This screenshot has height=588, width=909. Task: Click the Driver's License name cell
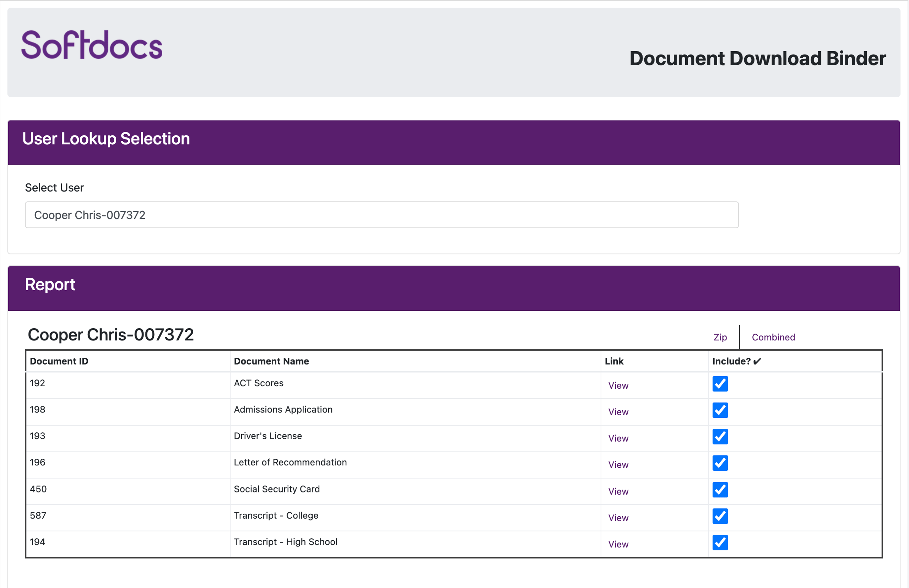pos(415,438)
